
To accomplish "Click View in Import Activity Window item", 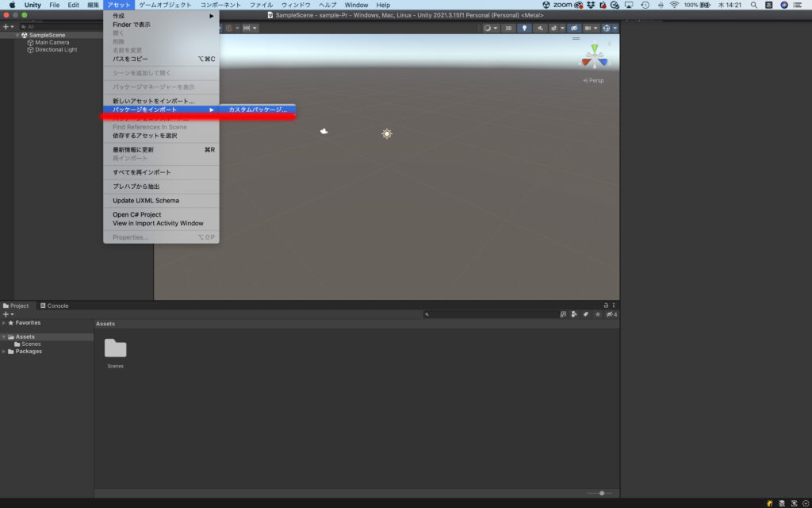I will click(161, 223).
